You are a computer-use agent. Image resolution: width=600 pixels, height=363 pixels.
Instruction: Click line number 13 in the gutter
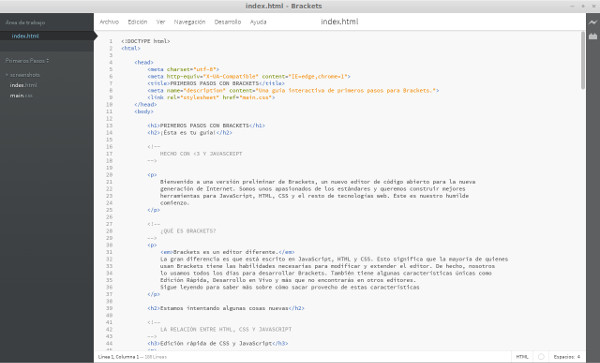pos(109,125)
